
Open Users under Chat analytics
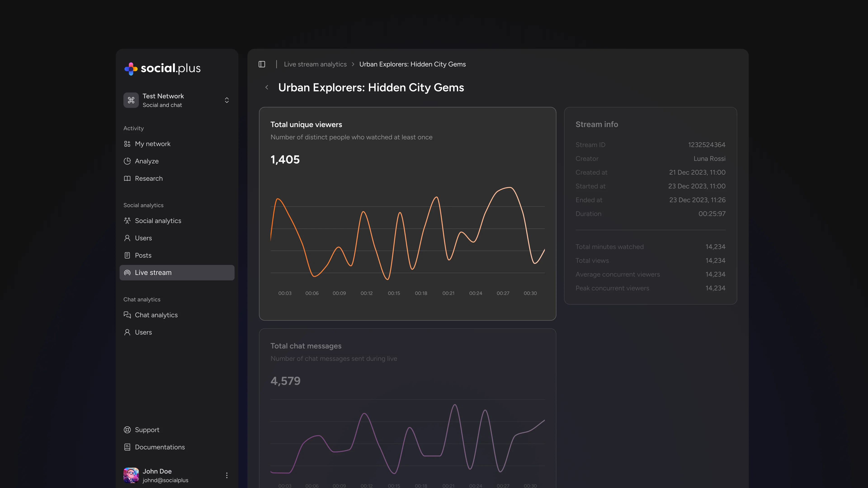(143, 332)
